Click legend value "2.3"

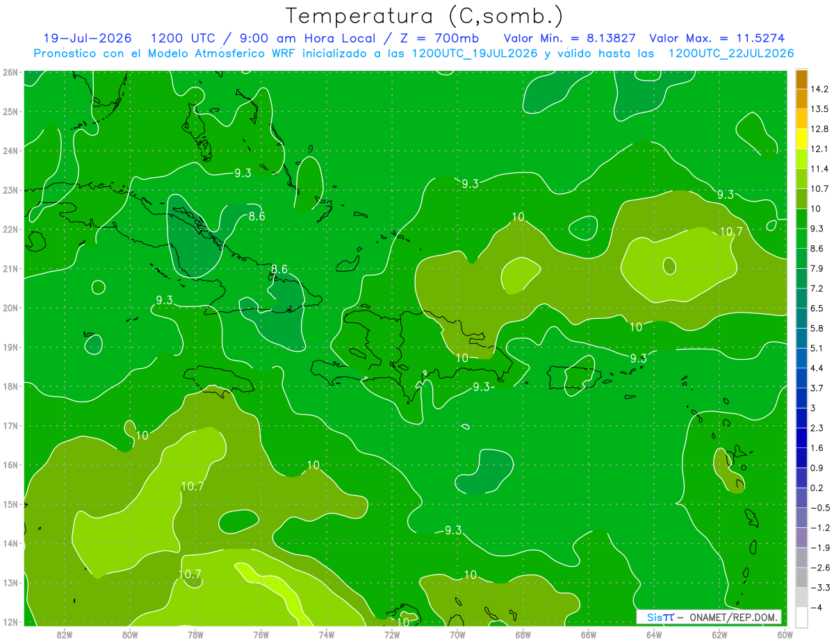click(817, 428)
